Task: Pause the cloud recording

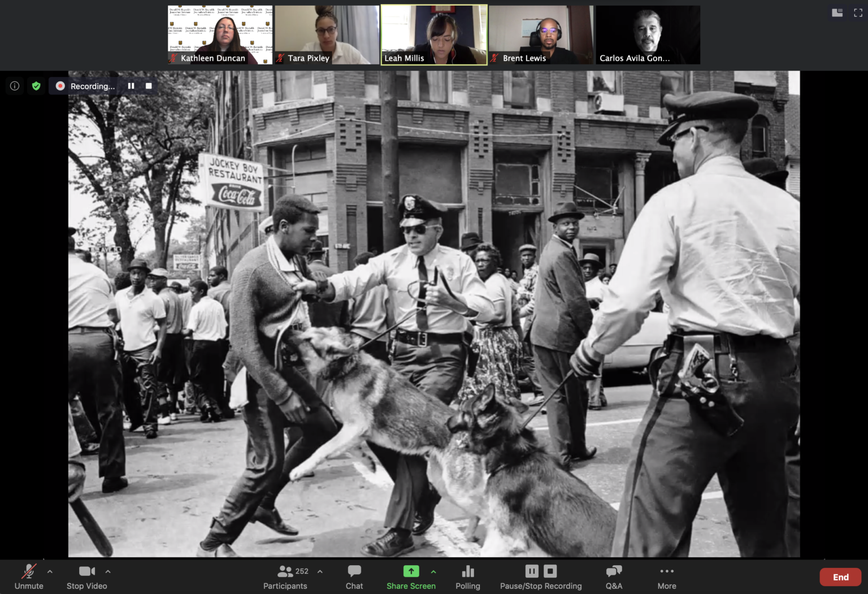Action: [x=531, y=571]
